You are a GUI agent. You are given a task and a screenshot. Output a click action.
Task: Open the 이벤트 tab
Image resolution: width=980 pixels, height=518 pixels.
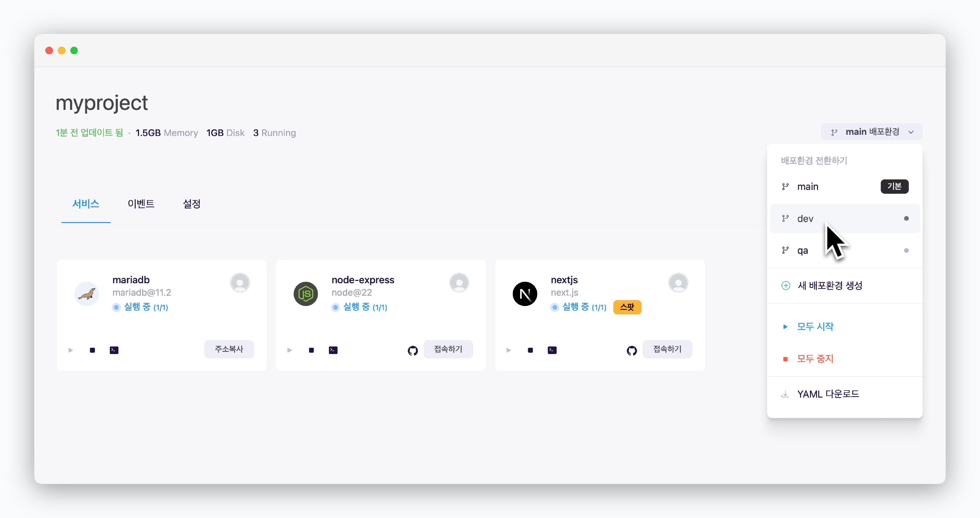[x=141, y=204]
